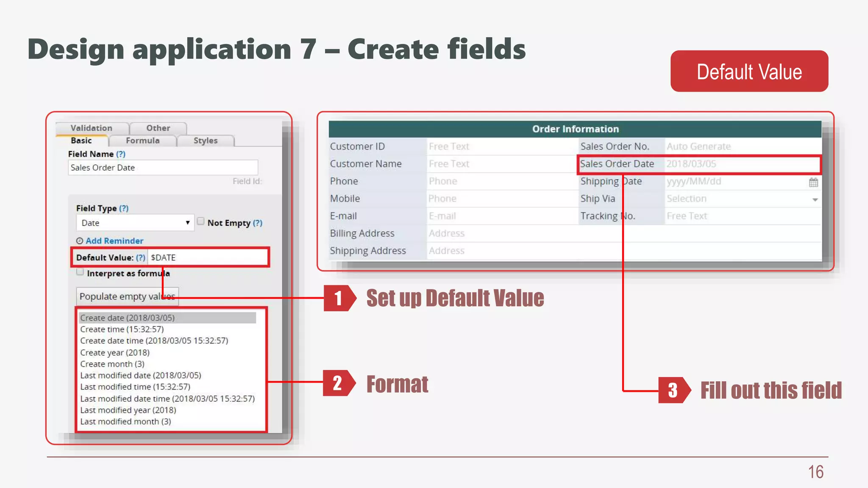Screen dimensions: 868x488
Task: Select Create month (3) option
Action: [x=167, y=364]
